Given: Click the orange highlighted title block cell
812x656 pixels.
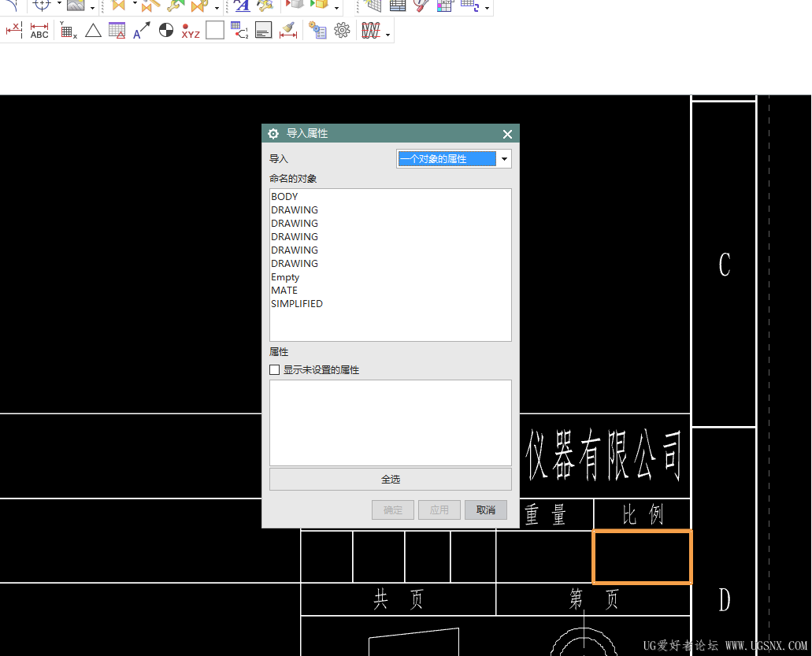Looking at the screenshot, I should pyautogui.click(x=642, y=557).
